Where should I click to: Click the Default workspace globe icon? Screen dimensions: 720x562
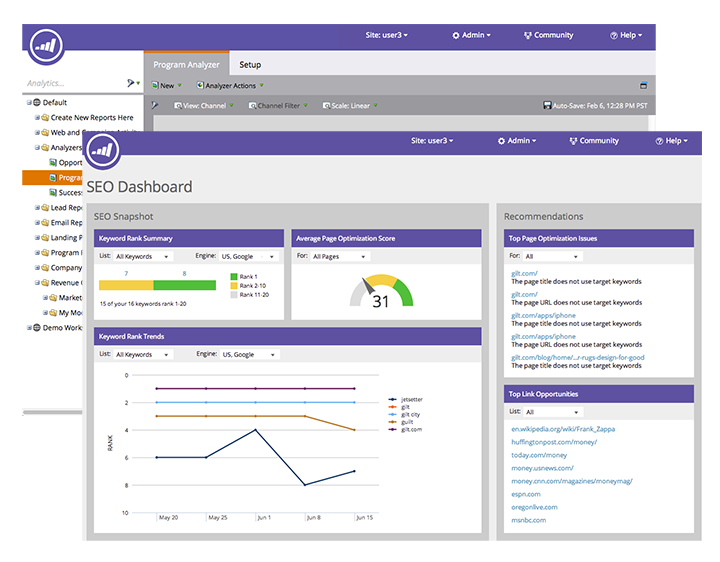tap(37, 102)
